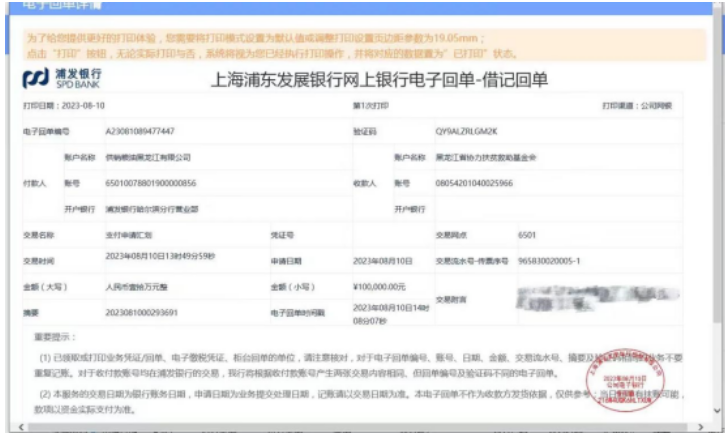
Task: Select verification code QY9ALZRLGM2K
Action: (x=466, y=131)
